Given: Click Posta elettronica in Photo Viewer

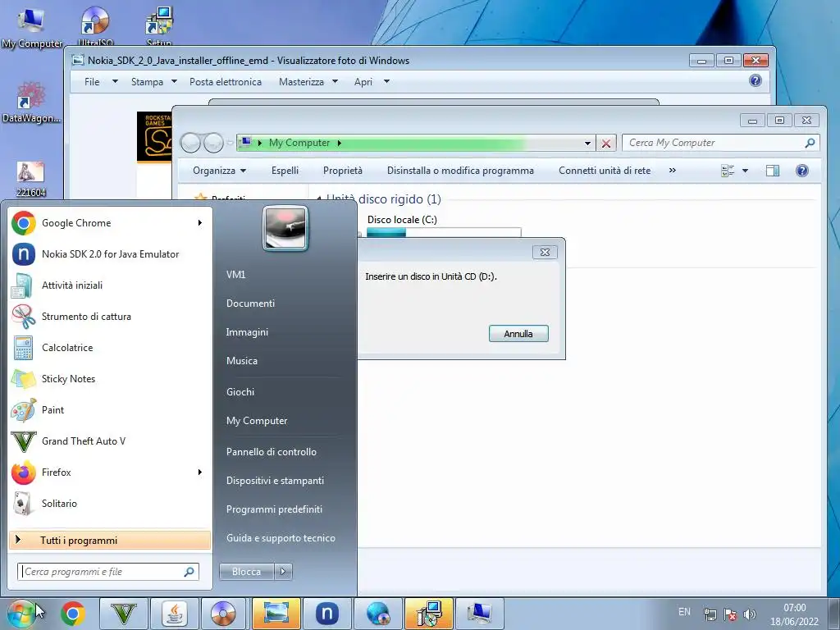Looking at the screenshot, I should [x=226, y=81].
